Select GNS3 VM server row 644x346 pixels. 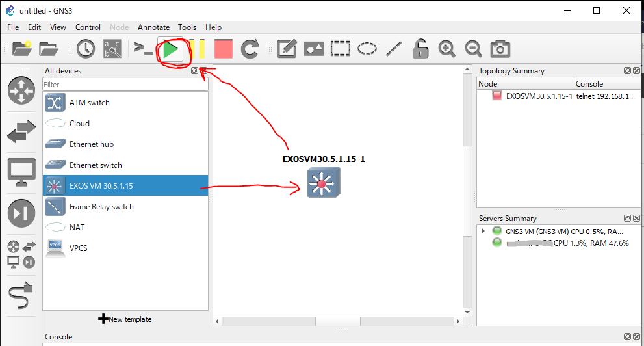click(x=559, y=232)
